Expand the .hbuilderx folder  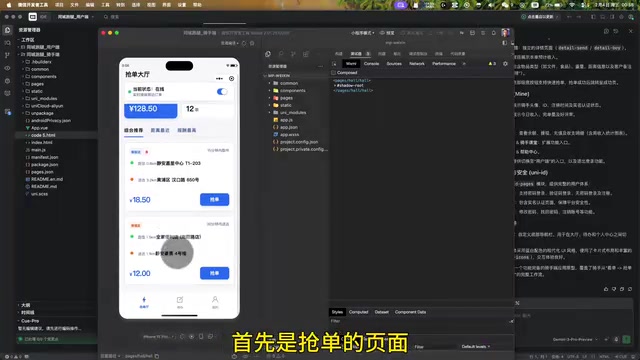40,62
